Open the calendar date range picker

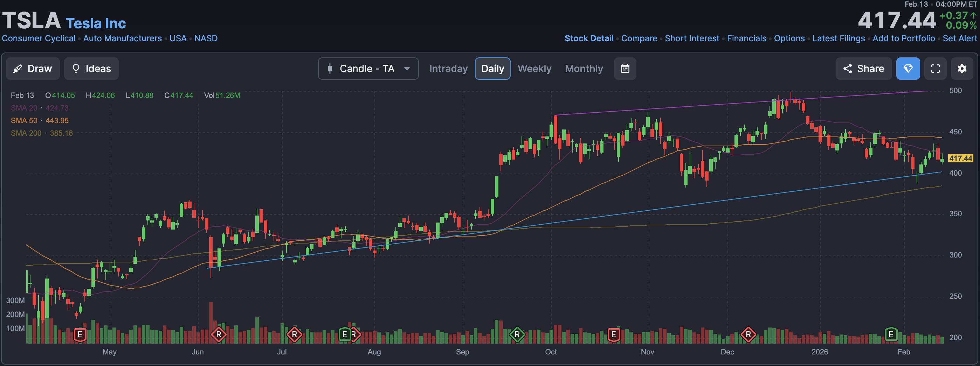[x=625, y=69]
